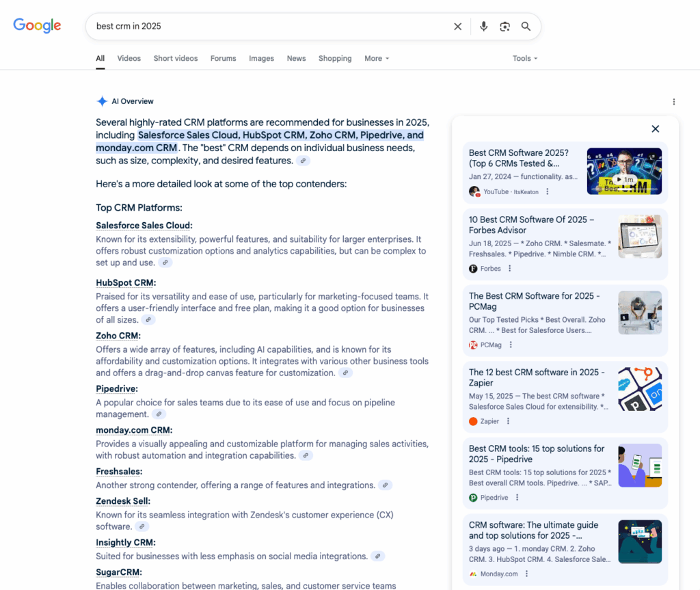Viewport: 700px width, 590px height.
Task: Open the Tools dropdown
Action: point(524,59)
